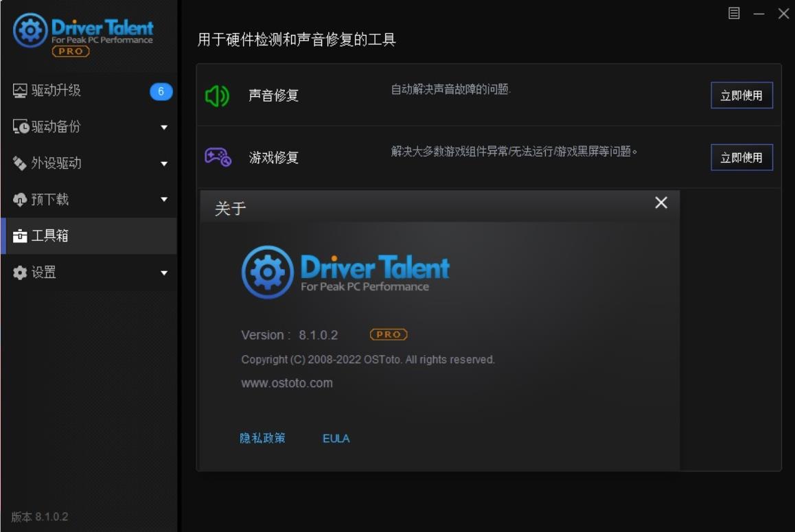Click the 声音修复 tool title
The width and height of the screenshot is (795, 532).
273,95
